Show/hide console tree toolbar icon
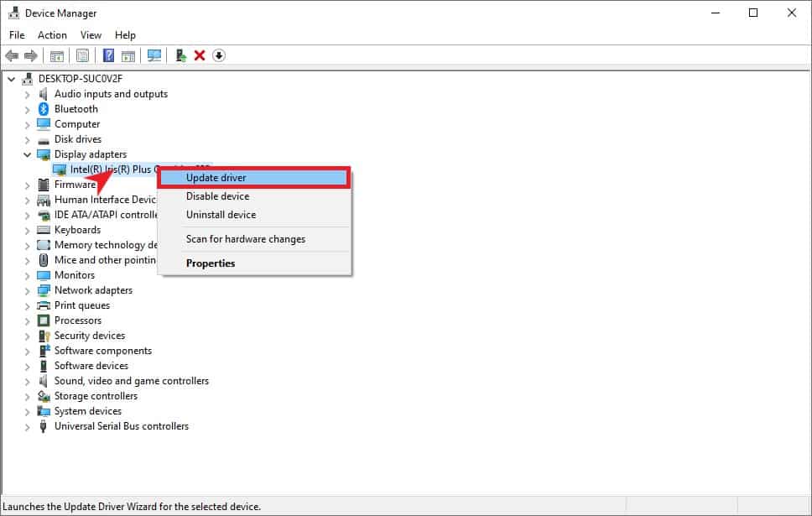Screen dimensions: 812x516 pos(57,55)
